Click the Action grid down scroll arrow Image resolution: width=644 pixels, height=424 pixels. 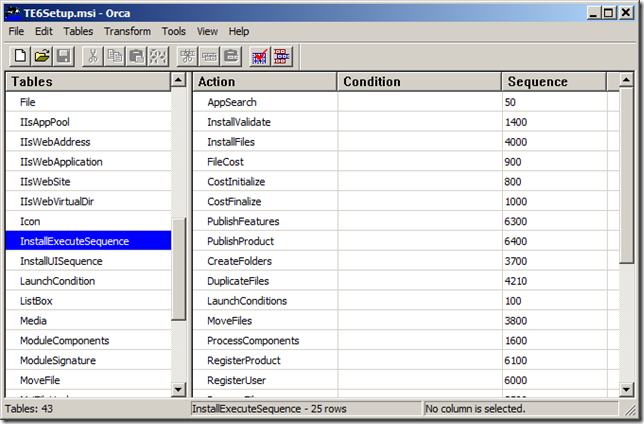626,389
